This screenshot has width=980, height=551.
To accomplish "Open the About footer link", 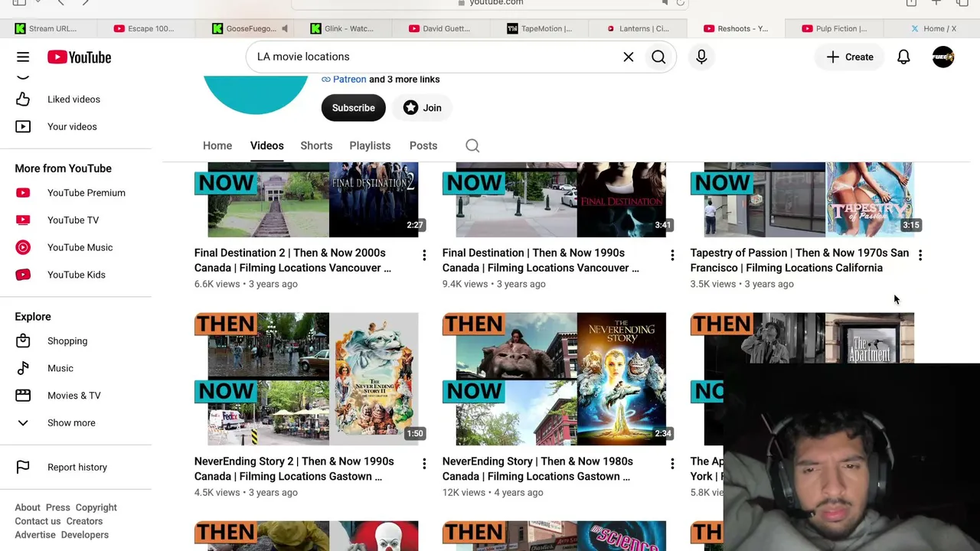I will pos(28,507).
